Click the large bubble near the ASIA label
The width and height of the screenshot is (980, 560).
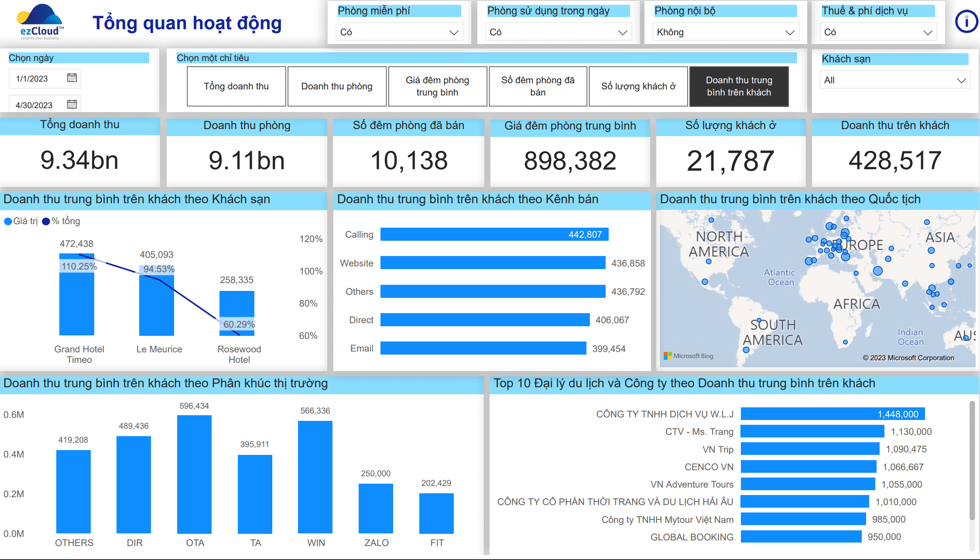click(x=931, y=250)
